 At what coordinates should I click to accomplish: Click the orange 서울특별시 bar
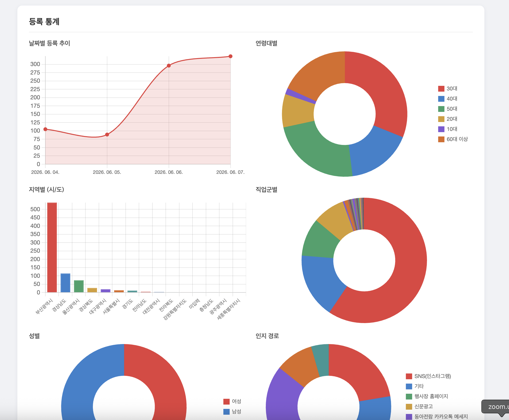pos(119,291)
